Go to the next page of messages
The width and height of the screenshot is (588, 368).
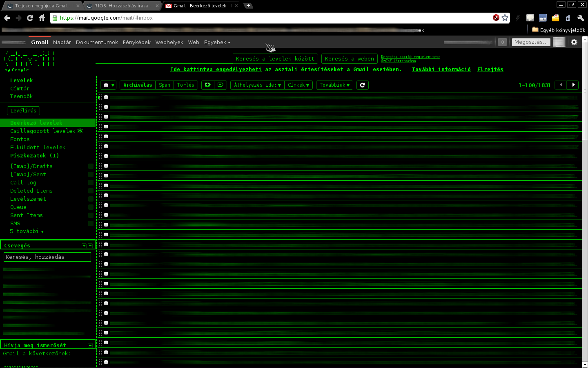(x=573, y=85)
